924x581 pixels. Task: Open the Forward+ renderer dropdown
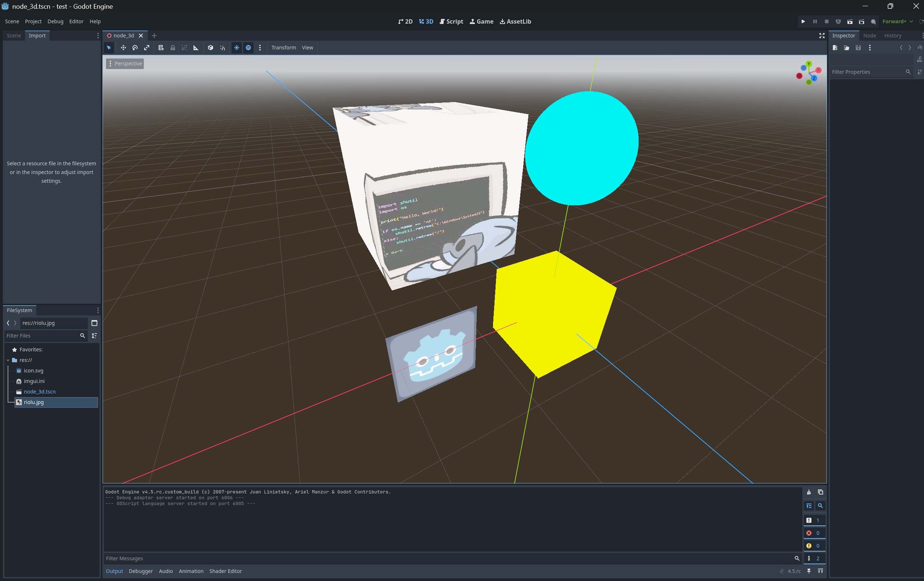click(897, 21)
